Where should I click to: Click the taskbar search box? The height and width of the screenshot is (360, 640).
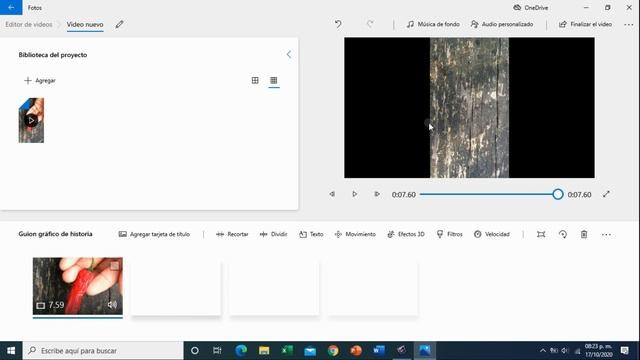103,351
